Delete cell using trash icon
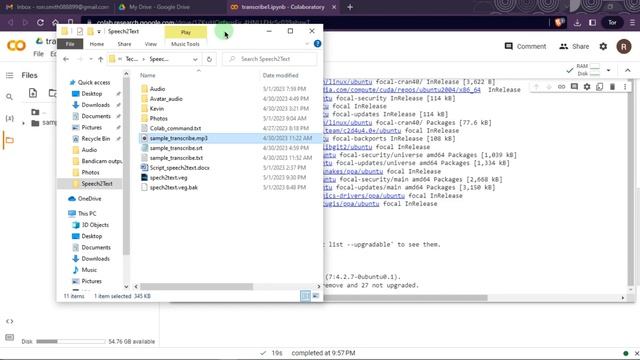The width and height of the screenshot is (640, 360). [x=612, y=87]
